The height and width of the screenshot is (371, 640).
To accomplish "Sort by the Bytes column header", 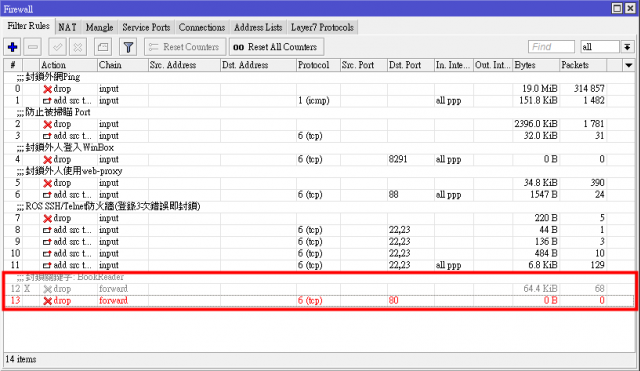I will 536,65.
